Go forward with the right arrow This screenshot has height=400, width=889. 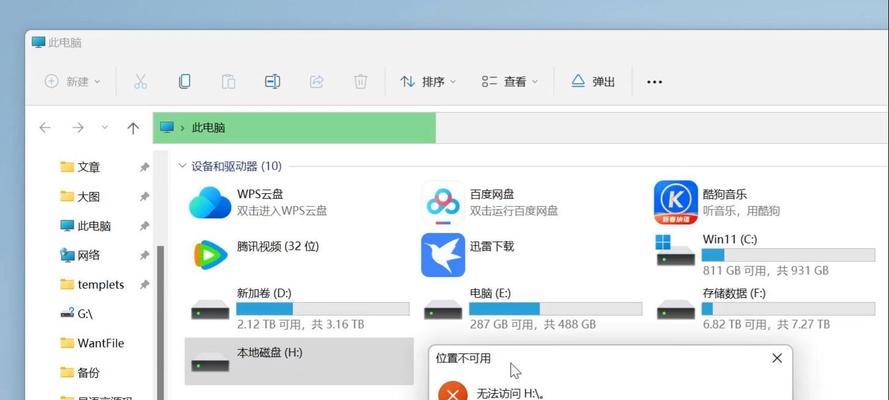[x=78, y=128]
